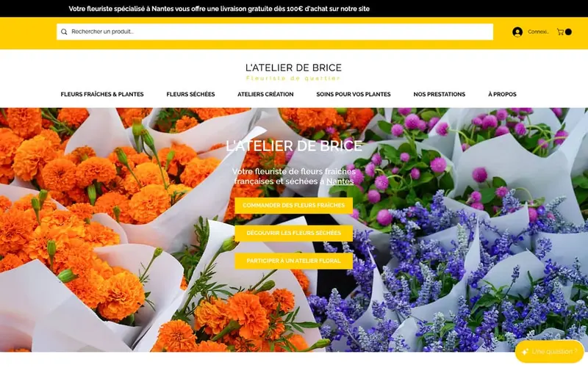588x376 pixels.
Task: Open the Une question chat button
Action: tap(549, 352)
